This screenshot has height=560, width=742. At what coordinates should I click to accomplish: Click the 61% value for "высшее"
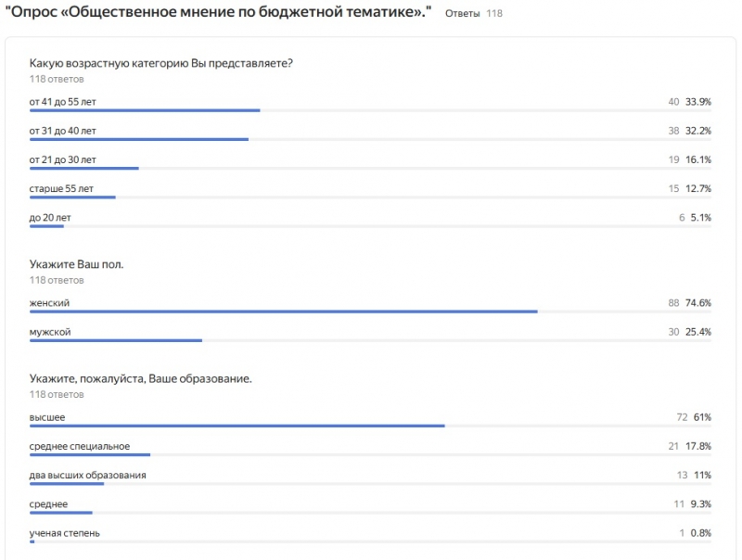pyautogui.click(x=702, y=417)
